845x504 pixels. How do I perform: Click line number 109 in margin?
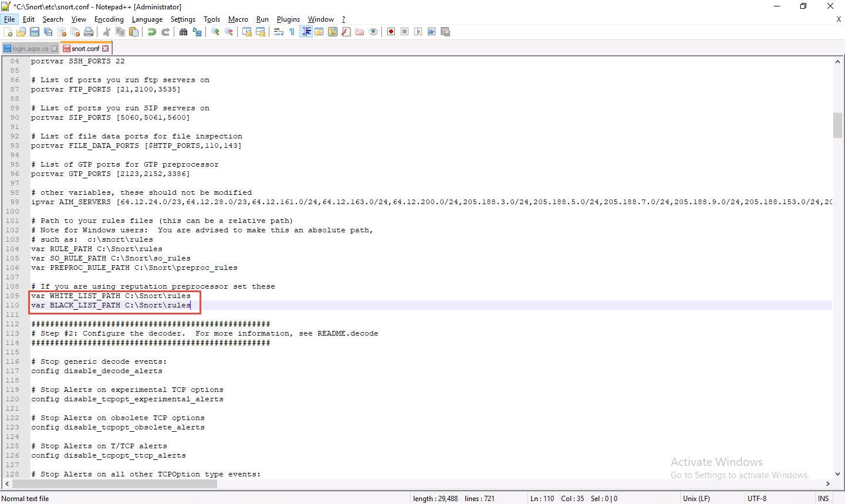click(x=12, y=296)
